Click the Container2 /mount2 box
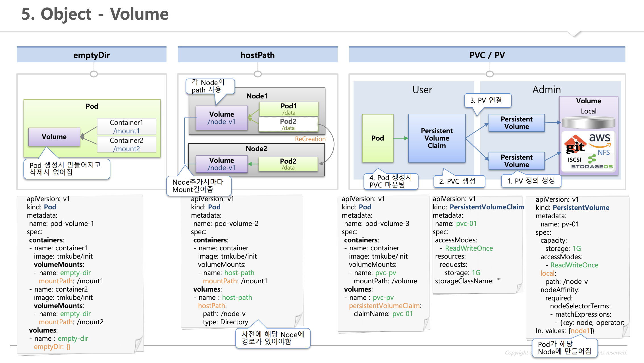 coord(126,145)
